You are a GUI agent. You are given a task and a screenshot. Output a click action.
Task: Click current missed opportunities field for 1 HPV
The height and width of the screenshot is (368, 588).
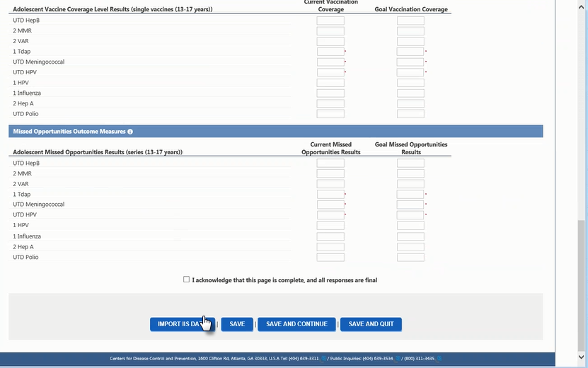click(x=330, y=226)
